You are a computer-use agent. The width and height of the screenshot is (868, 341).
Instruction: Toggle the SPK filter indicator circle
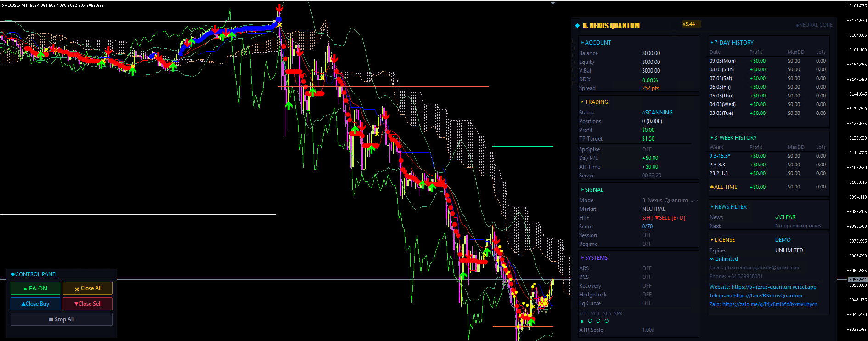[x=607, y=321]
